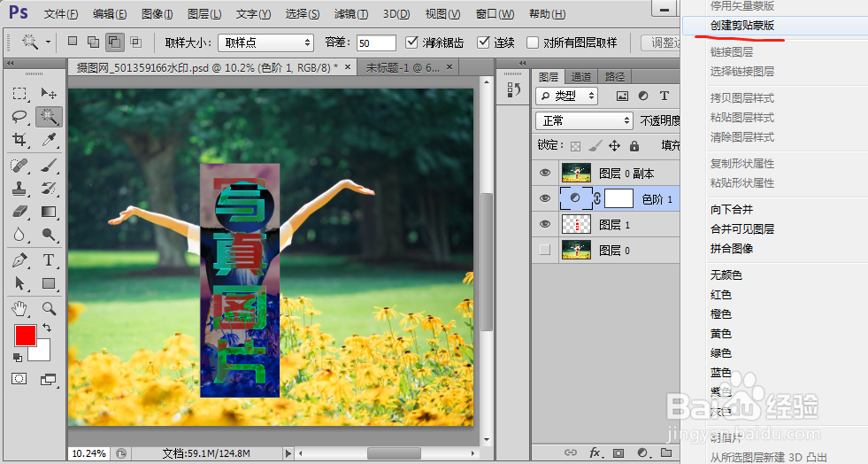Filter layers by pixel layer icon
Image resolution: width=868 pixels, height=464 pixels.
tap(622, 96)
